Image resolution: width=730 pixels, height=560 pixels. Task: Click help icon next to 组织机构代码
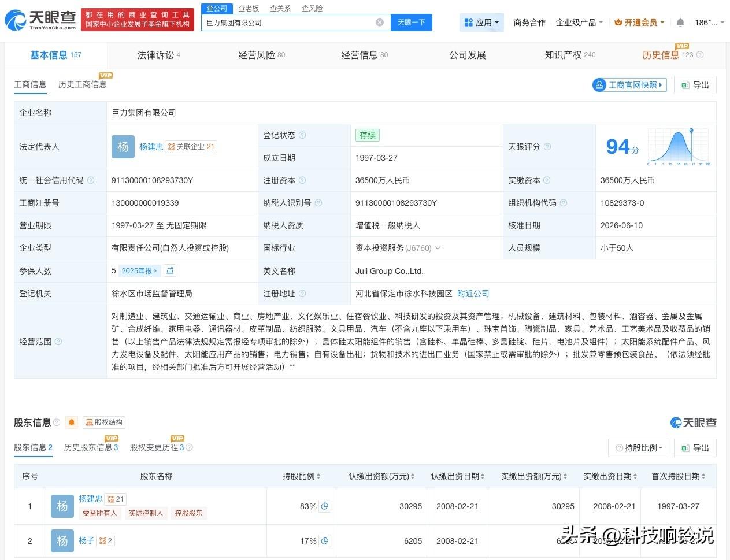[x=564, y=203]
